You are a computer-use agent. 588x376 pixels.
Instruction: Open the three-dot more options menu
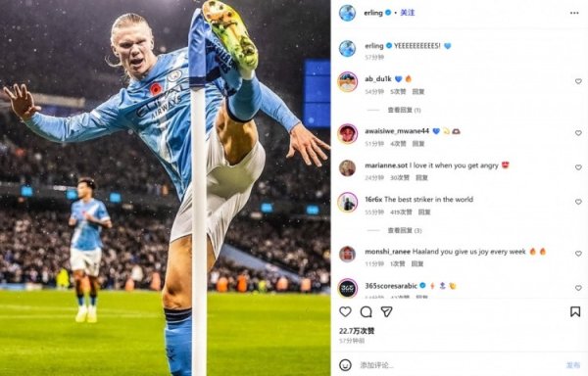click(x=574, y=13)
